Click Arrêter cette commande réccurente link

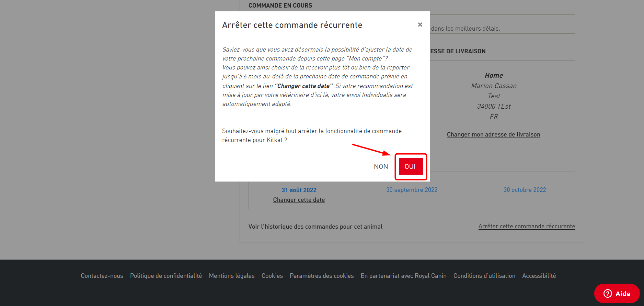click(527, 226)
